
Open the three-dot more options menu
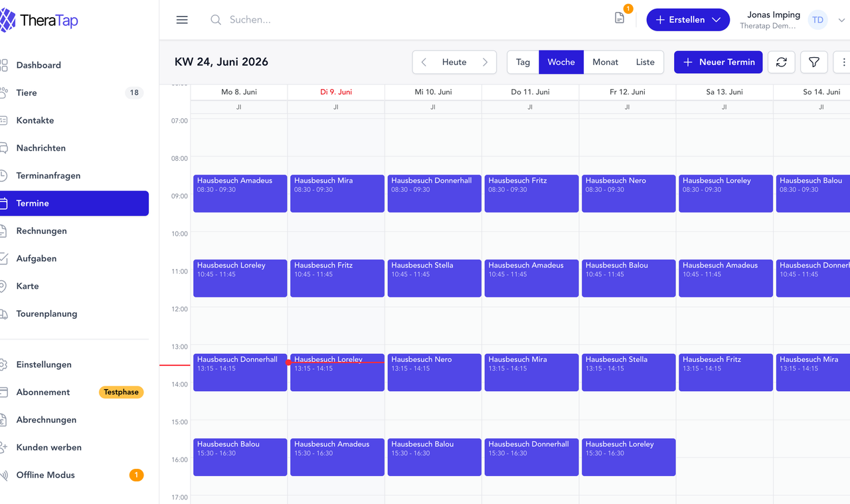(844, 62)
